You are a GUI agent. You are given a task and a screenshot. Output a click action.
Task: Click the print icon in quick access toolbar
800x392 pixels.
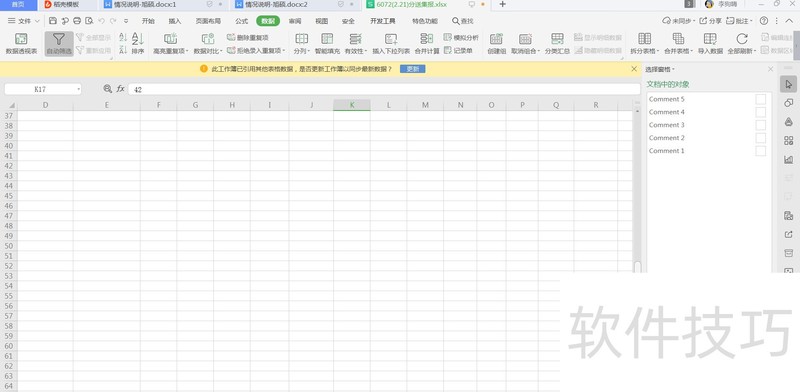click(x=77, y=21)
